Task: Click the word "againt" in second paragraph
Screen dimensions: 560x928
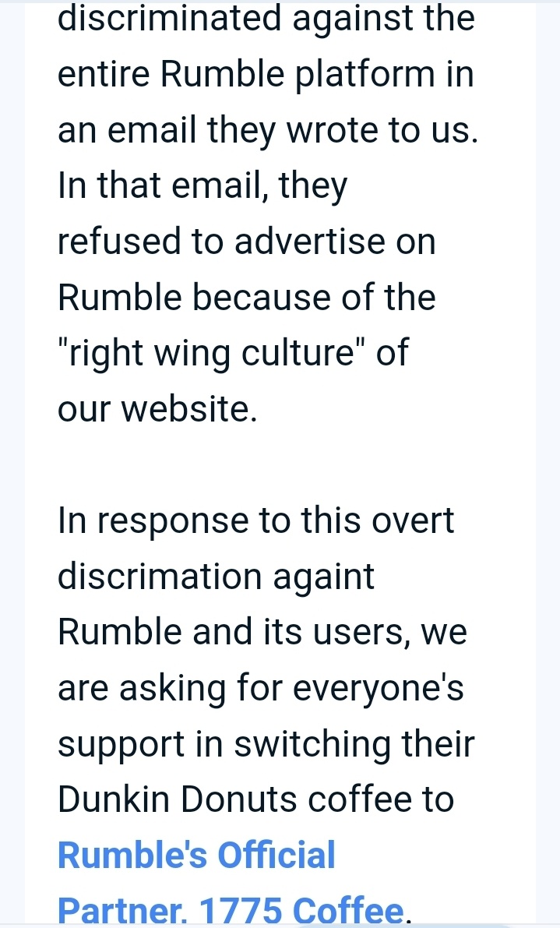Action: click(x=323, y=577)
